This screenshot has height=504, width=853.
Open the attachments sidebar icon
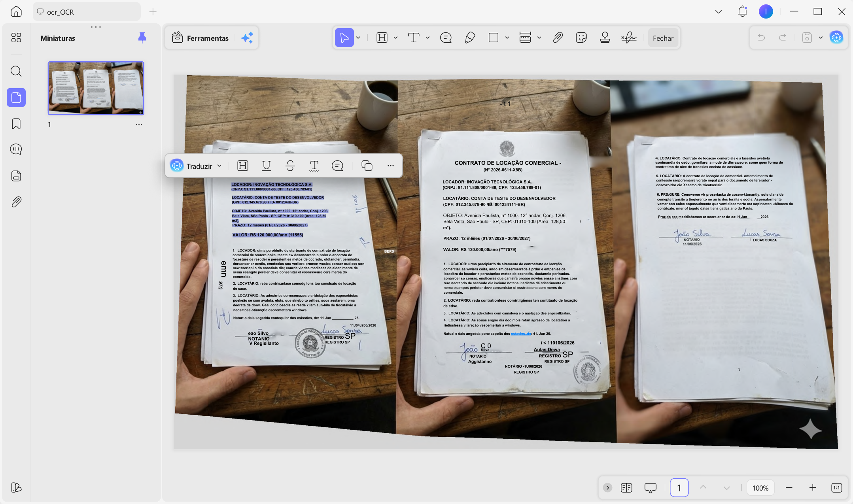click(x=16, y=202)
